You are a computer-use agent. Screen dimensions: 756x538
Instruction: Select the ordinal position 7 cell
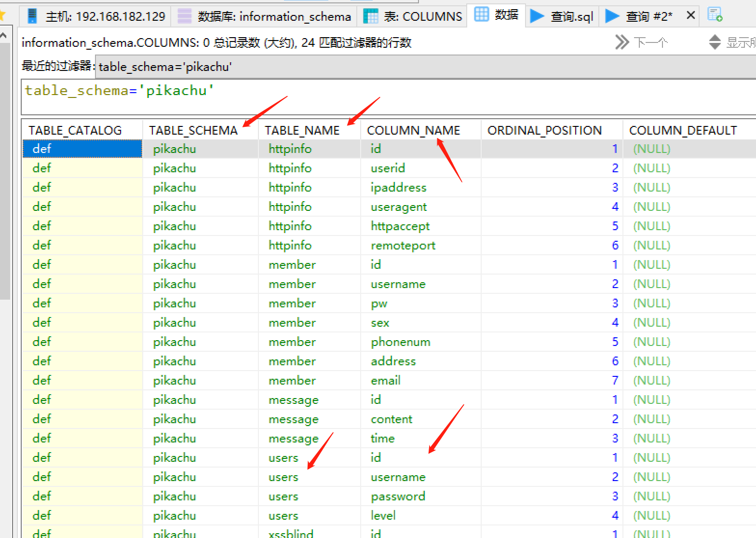point(552,380)
